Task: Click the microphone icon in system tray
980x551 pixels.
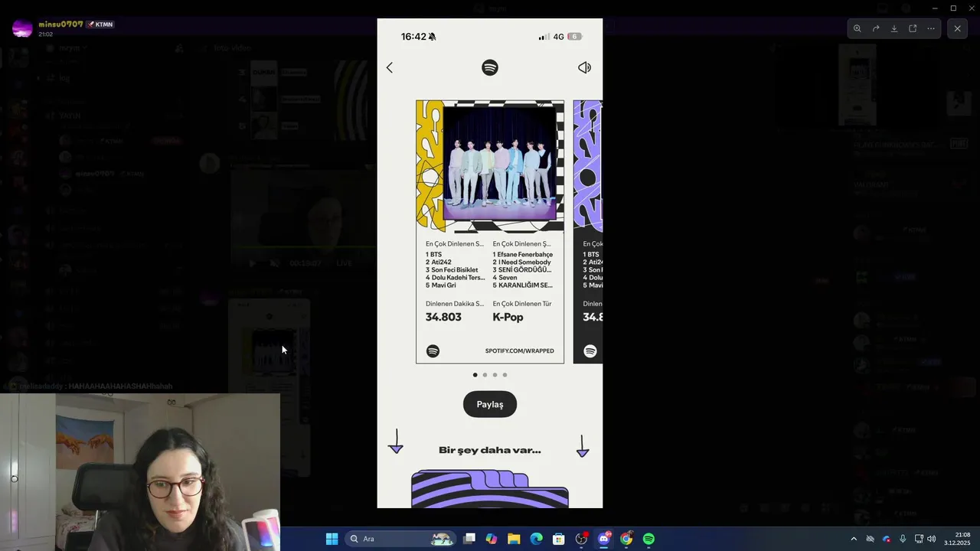Action: pyautogui.click(x=903, y=539)
